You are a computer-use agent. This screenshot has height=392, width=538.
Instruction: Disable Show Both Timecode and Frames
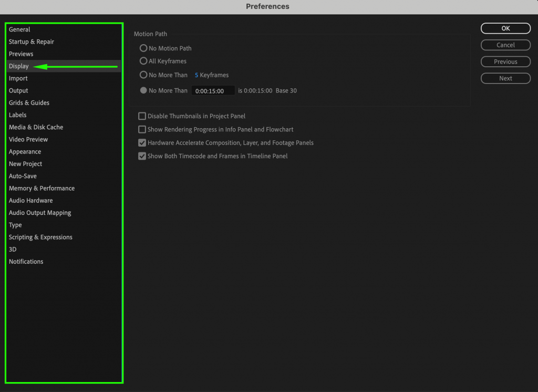[142, 156]
